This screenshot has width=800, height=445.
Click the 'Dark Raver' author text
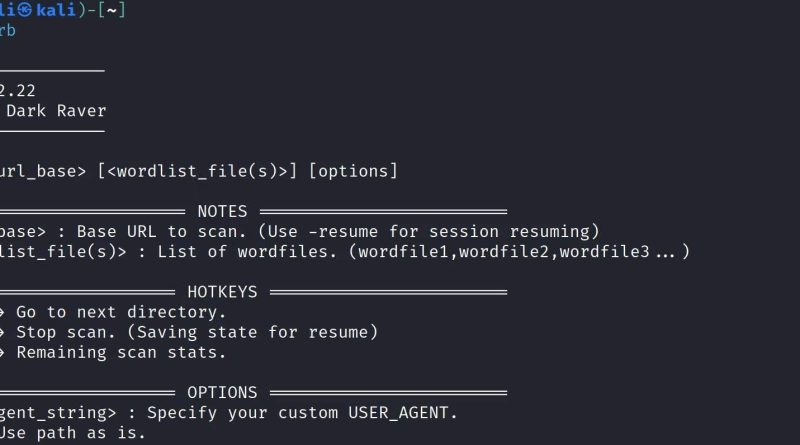click(x=56, y=111)
